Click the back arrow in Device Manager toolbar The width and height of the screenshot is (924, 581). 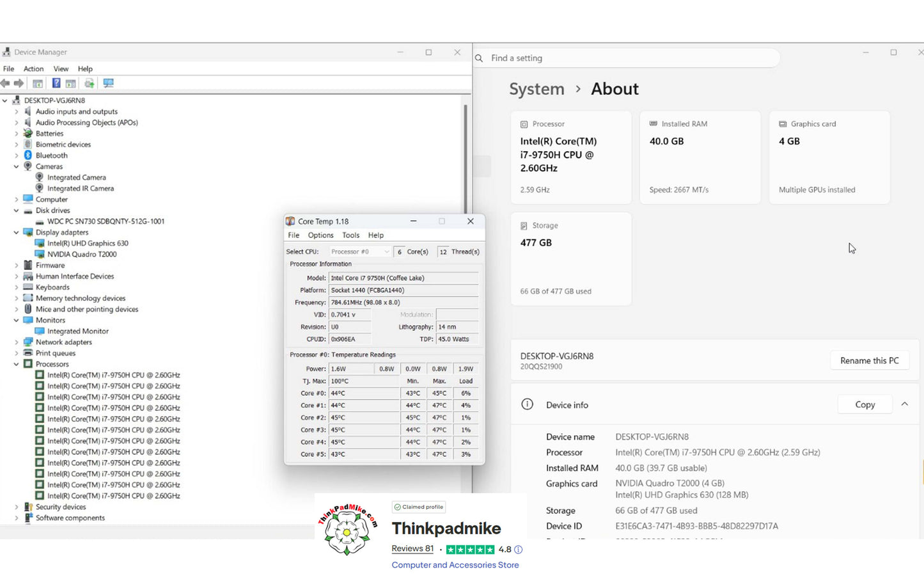[x=6, y=83]
